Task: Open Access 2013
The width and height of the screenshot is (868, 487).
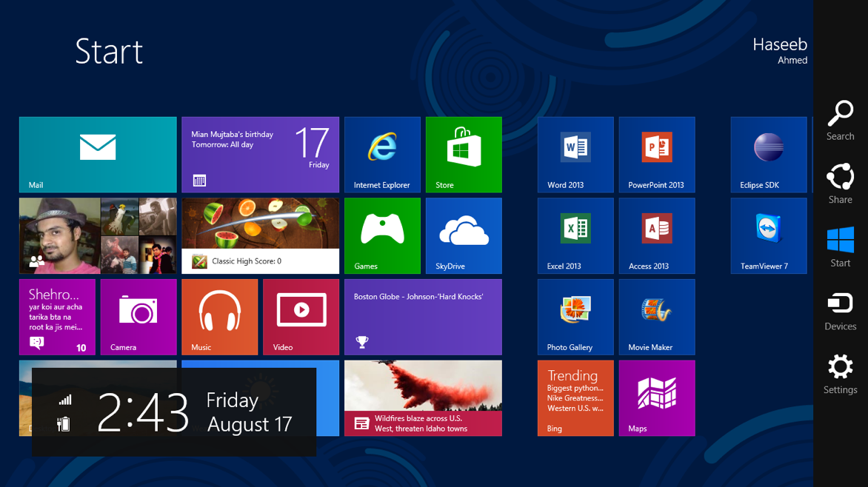Action: pos(657,235)
